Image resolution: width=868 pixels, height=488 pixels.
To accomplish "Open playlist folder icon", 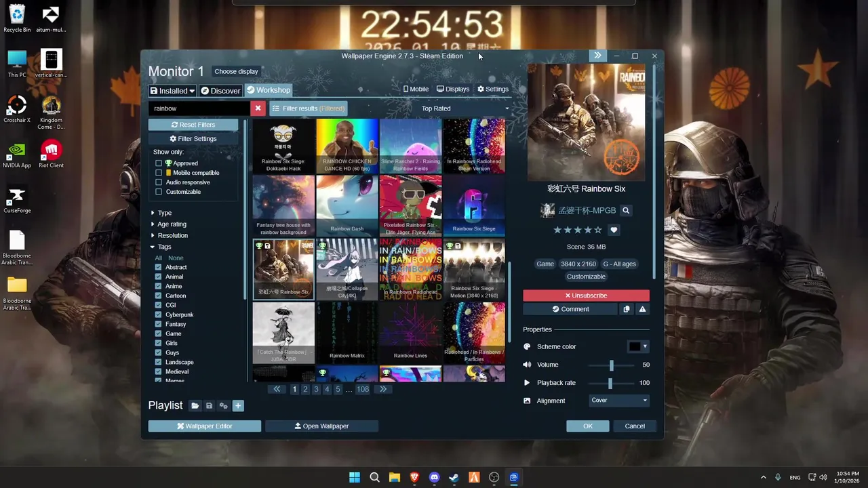I will [195, 405].
